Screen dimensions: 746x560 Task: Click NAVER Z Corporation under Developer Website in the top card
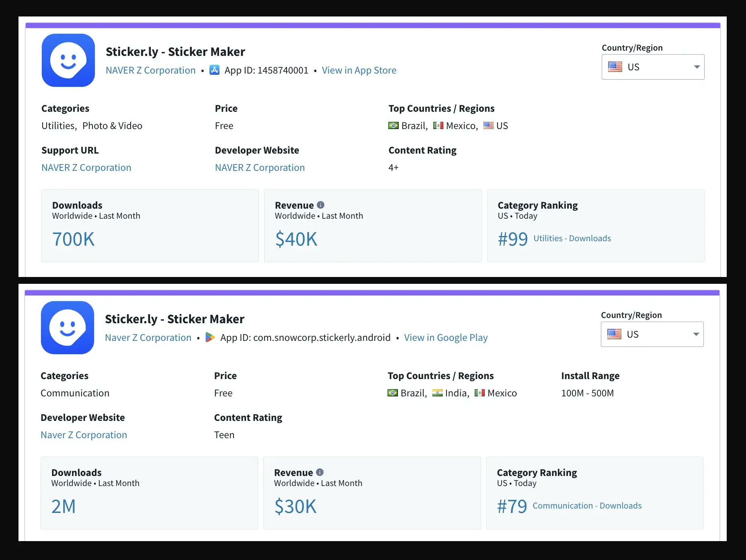[x=260, y=168]
